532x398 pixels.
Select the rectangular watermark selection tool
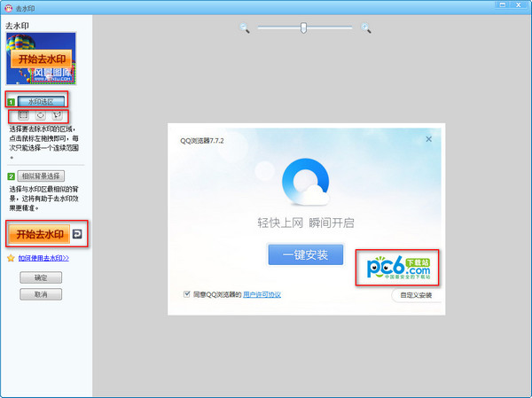(x=23, y=116)
